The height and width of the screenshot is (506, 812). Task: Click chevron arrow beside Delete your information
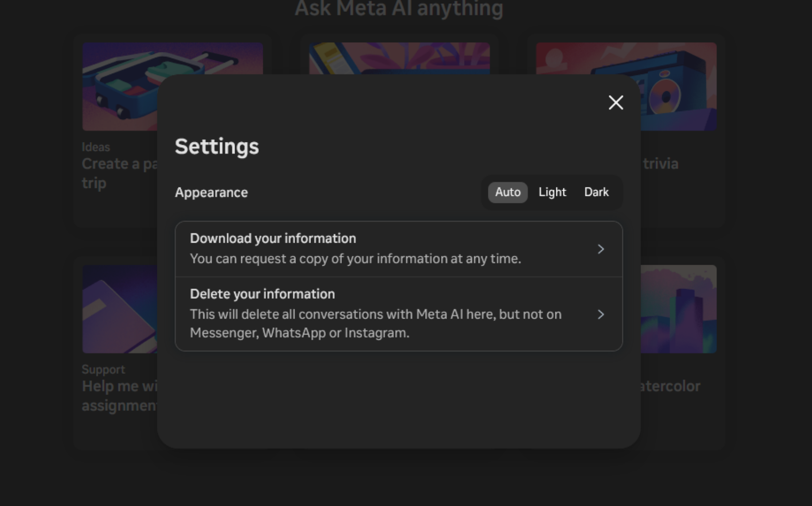600,315
